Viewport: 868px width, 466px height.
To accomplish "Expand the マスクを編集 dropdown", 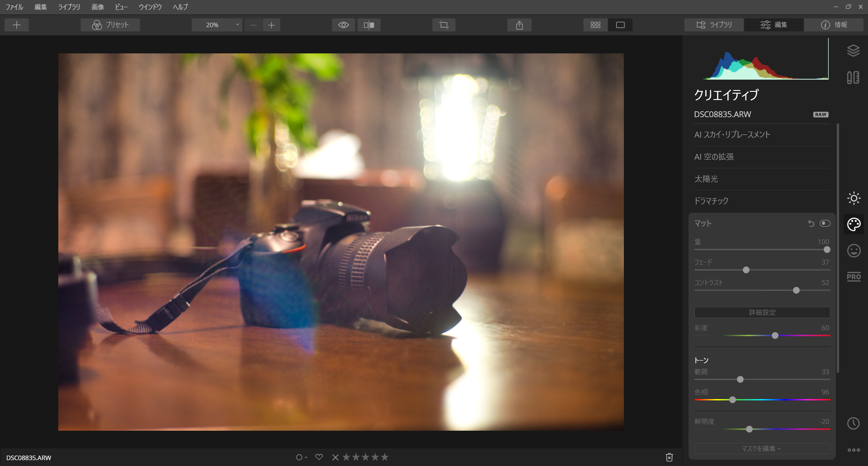I will 762,448.
